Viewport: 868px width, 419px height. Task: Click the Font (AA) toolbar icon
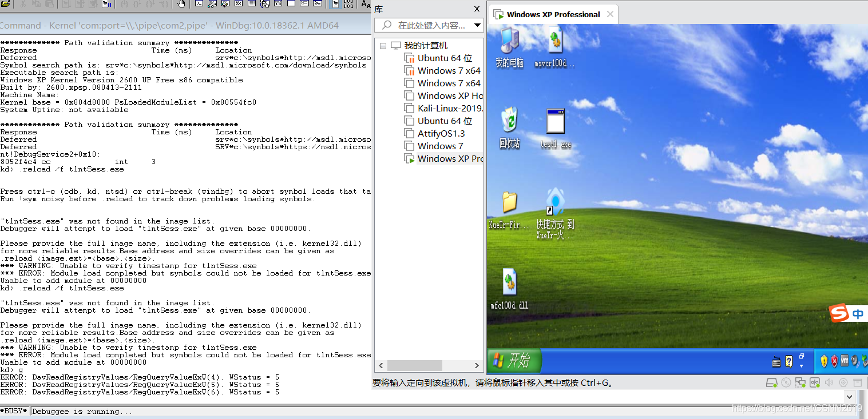(x=366, y=4)
